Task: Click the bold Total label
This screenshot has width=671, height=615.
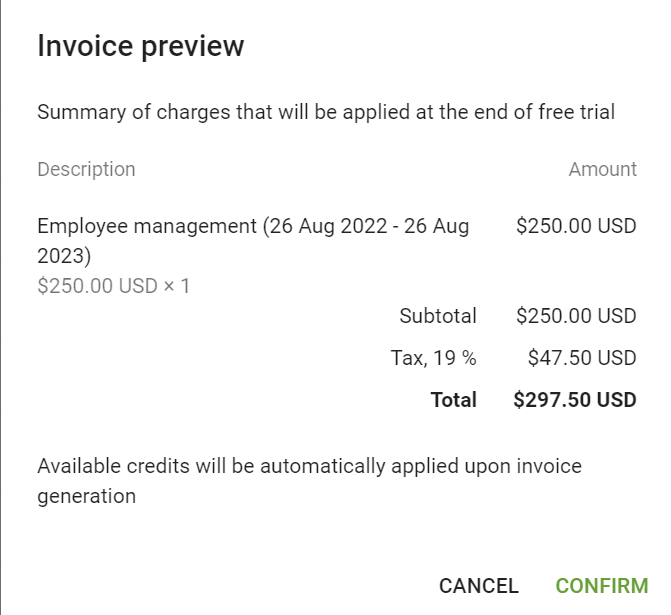Action: pos(453,400)
